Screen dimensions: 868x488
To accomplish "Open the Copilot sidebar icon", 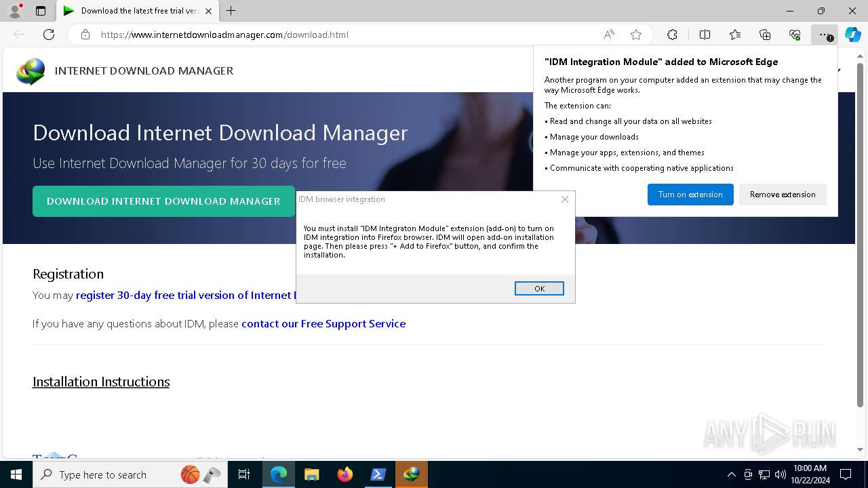I will coord(852,35).
